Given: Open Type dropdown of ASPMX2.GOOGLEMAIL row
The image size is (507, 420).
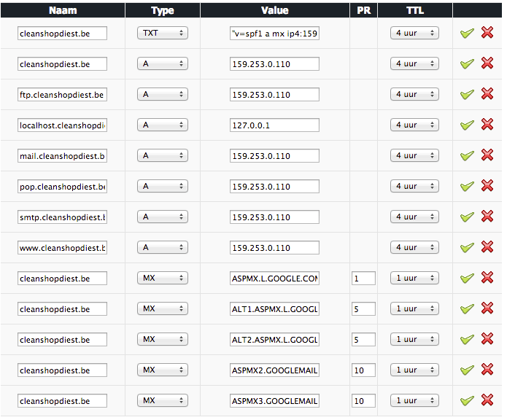Looking at the screenshot, I should coord(163,370).
